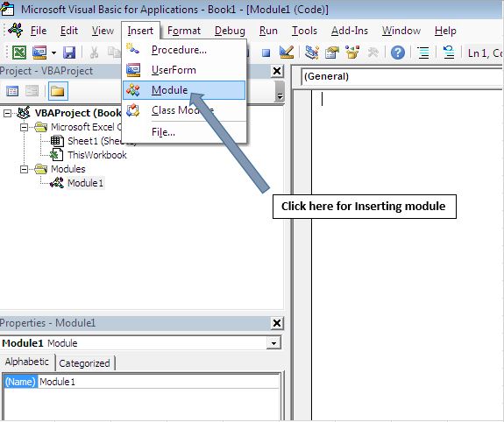Switch to the Categorized properties tab
This screenshot has height=422, width=504.
tap(84, 363)
